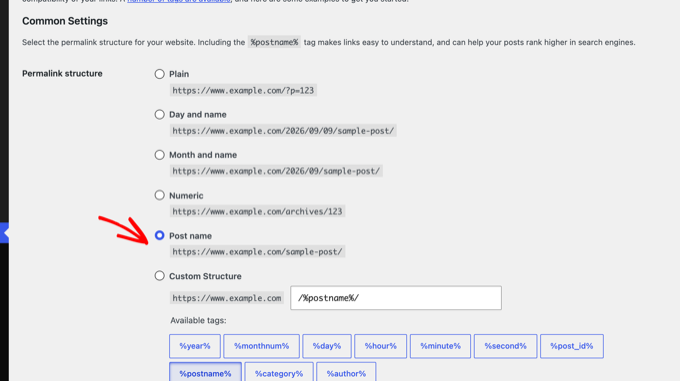This screenshot has width=680, height=381.
Task: Insert the %hour% tag
Action: 380,346
